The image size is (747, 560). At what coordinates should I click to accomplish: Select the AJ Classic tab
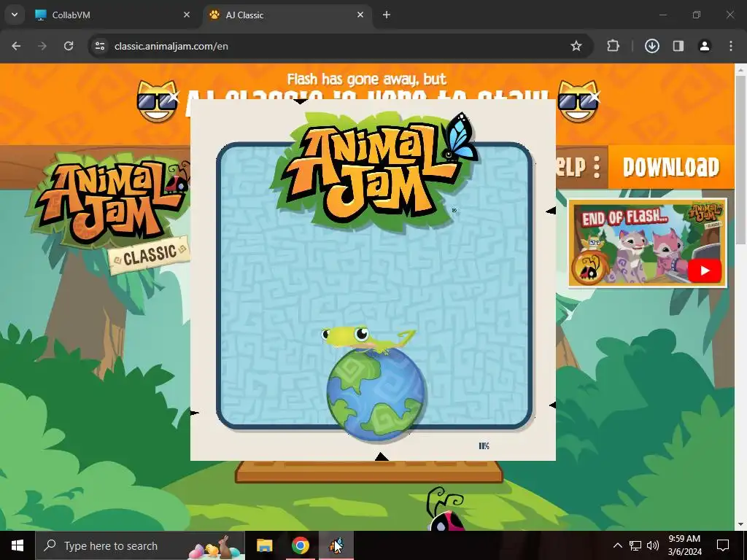coord(287,15)
